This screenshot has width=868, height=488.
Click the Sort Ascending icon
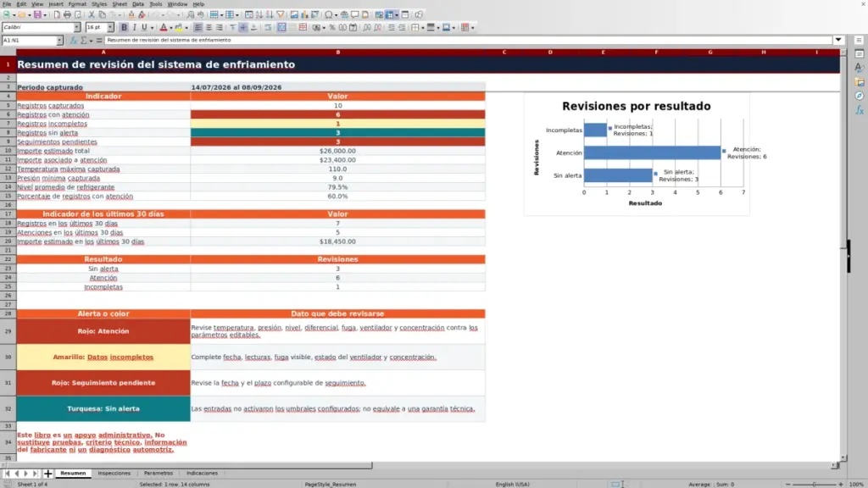click(259, 15)
